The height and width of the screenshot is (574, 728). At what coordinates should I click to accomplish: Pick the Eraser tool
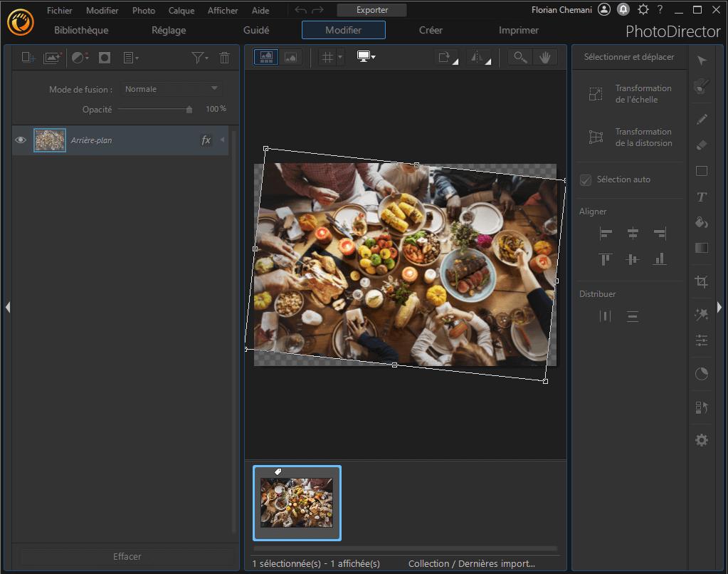[x=702, y=145]
